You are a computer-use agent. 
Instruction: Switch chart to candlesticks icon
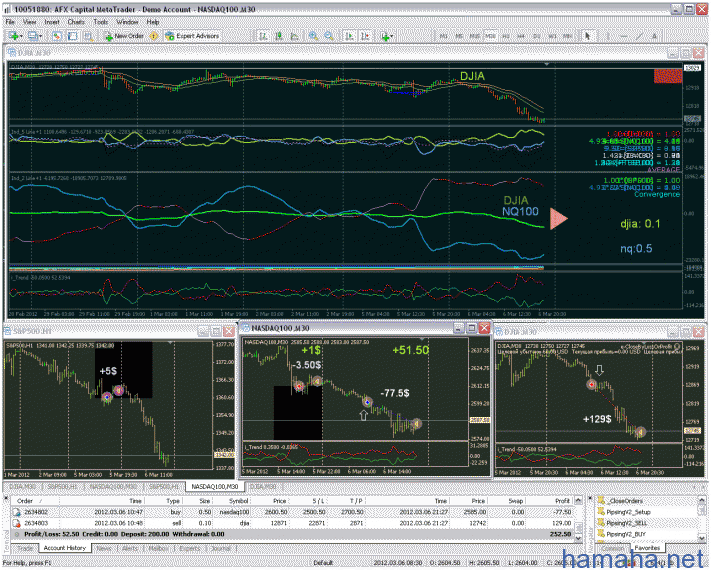tap(279, 36)
